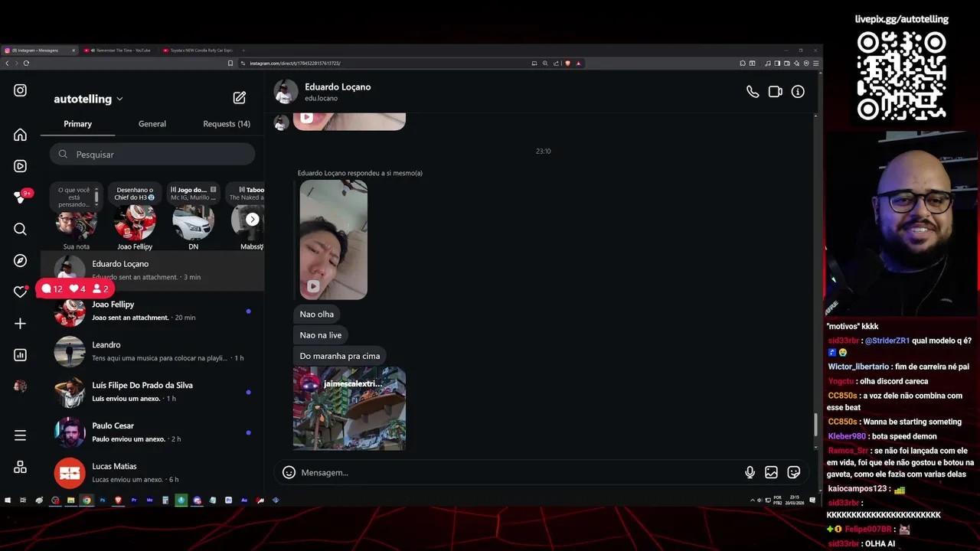Click the taskbar clock showing 23:15
The image size is (980, 551).
795,500
